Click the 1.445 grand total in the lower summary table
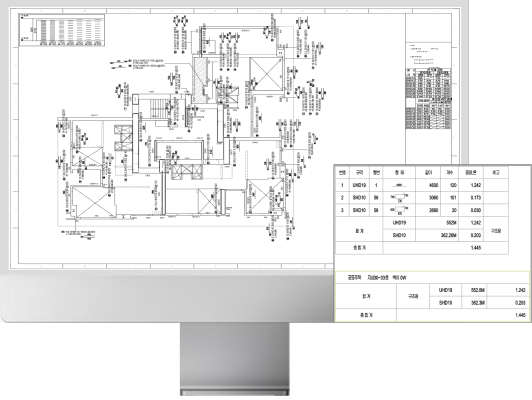Screen dimensions: 532x400 tap(520, 315)
